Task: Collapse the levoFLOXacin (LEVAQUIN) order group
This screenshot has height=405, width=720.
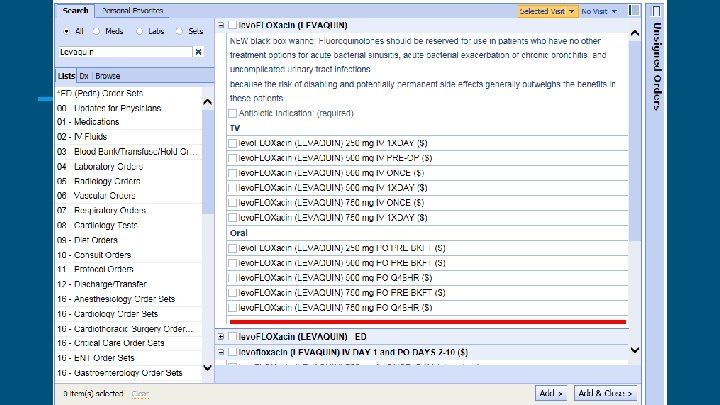Action: coord(221,25)
